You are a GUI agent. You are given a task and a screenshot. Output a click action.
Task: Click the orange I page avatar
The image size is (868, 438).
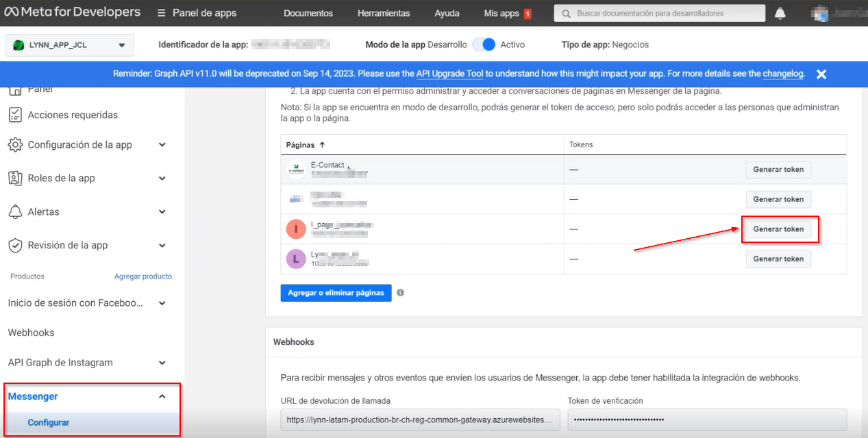[x=296, y=229]
